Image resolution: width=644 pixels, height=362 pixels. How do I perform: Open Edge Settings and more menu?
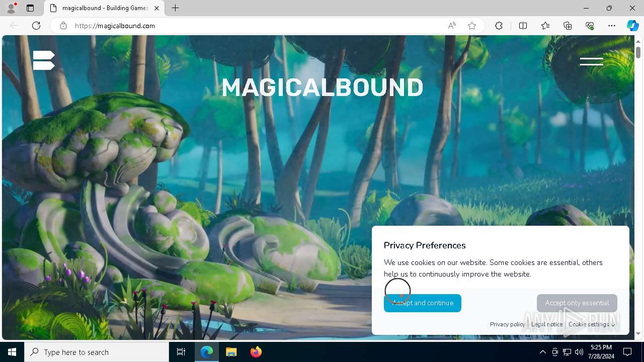click(612, 26)
